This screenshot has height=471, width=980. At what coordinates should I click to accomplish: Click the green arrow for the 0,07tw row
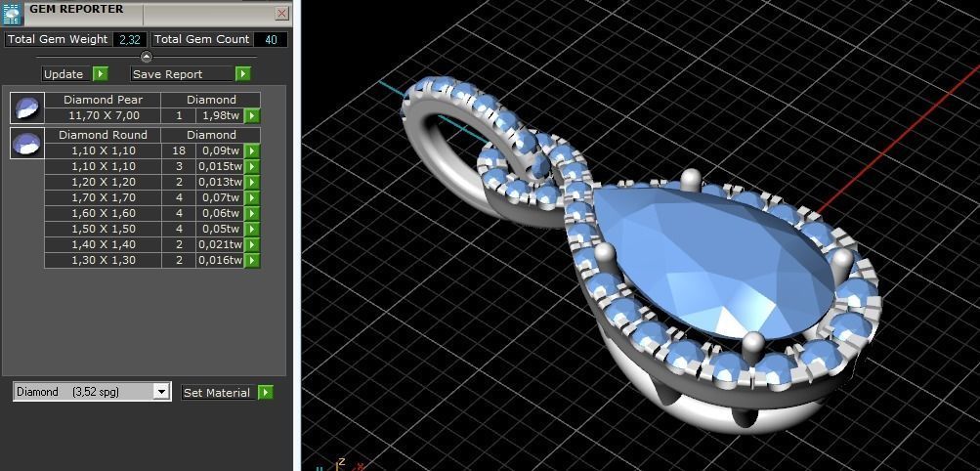[x=252, y=197]
